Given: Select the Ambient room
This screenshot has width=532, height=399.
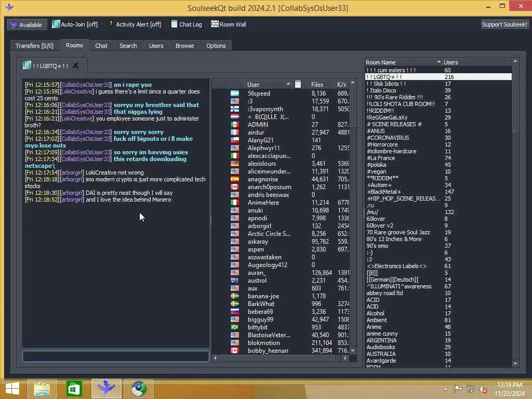Looking at the screenshot, I should click(x=438, y=320).
